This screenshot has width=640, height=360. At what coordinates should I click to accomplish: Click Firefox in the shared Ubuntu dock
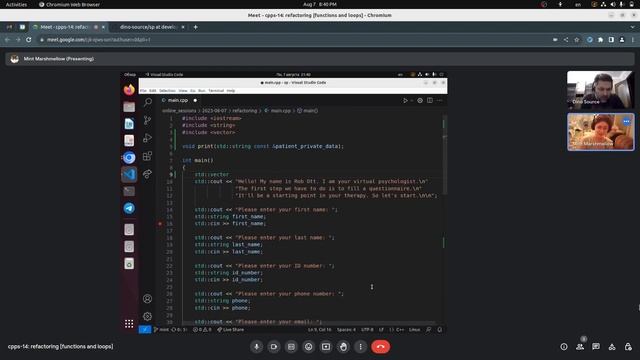129,89
